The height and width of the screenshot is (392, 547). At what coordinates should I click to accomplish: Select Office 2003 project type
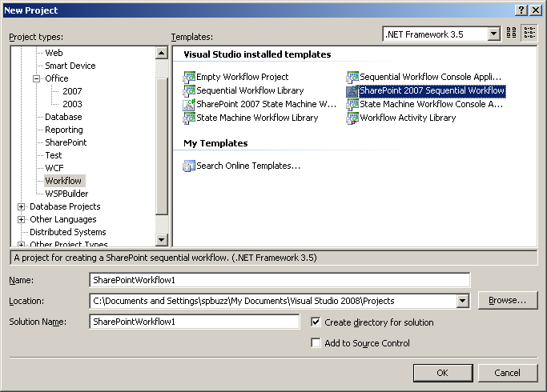click(x=72, y=104)
